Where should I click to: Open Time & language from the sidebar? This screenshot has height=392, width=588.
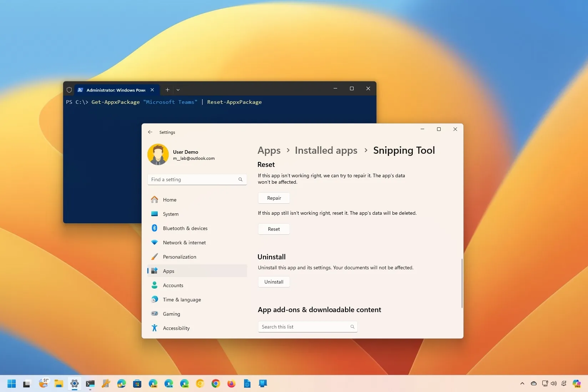coord(182,300)
